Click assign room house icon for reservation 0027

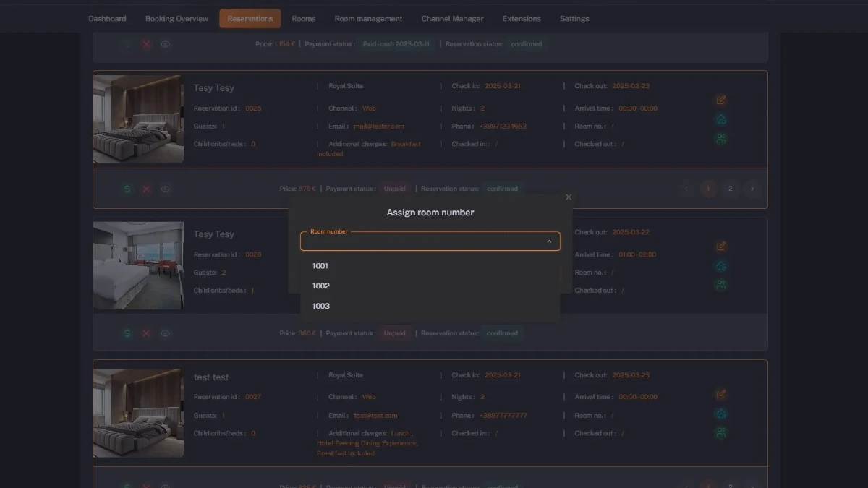click(x=720, y=414)
